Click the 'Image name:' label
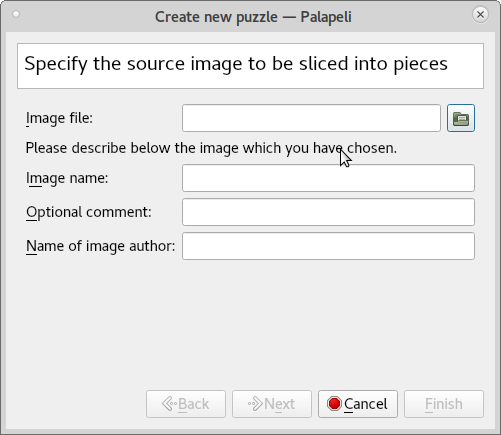The width and height of the screenshot is (501, 435). [x=67, y=178]
